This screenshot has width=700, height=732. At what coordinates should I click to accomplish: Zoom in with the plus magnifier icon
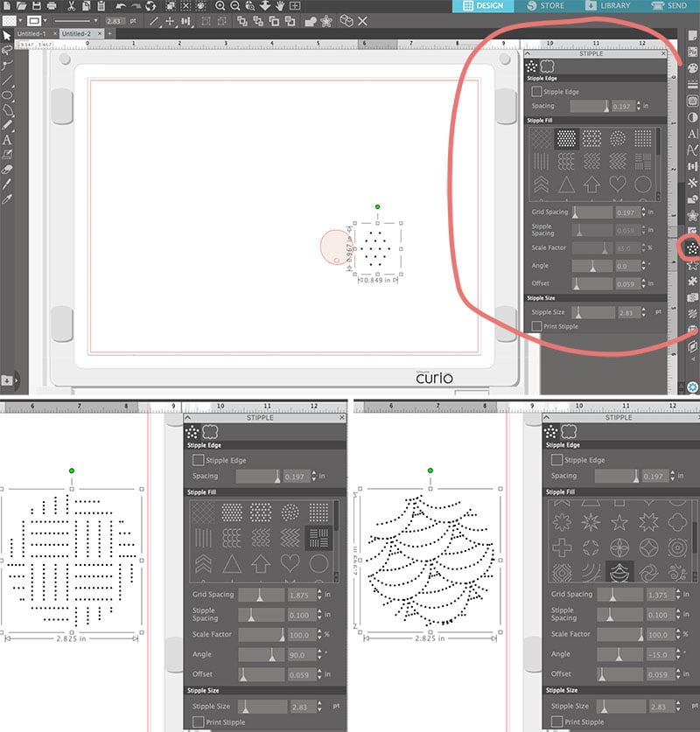tap(220, 5)
